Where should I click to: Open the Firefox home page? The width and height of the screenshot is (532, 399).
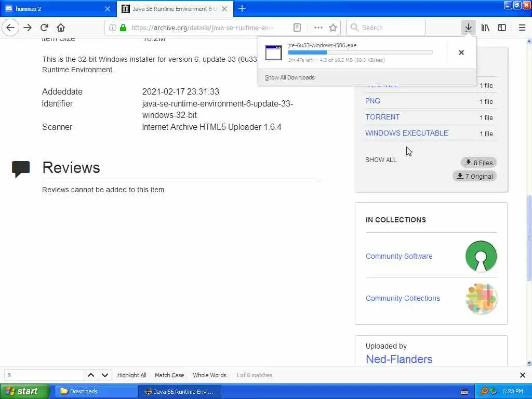point(61,28)
